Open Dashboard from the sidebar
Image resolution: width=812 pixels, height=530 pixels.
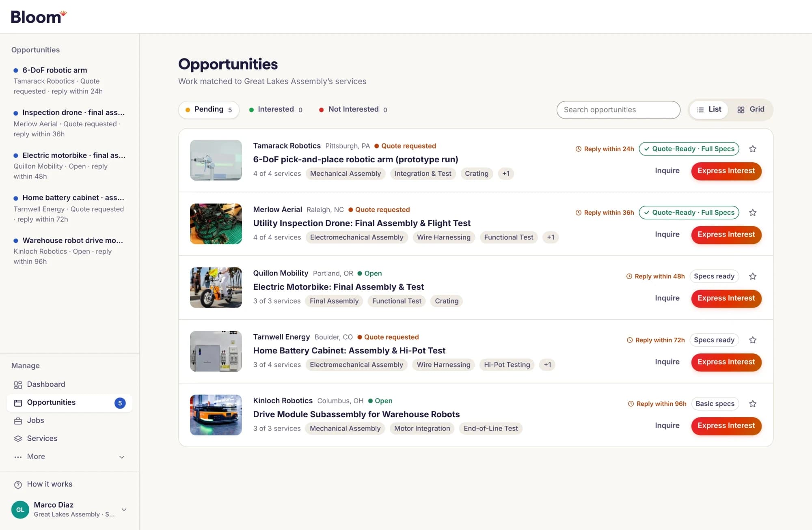coord(69,384)
